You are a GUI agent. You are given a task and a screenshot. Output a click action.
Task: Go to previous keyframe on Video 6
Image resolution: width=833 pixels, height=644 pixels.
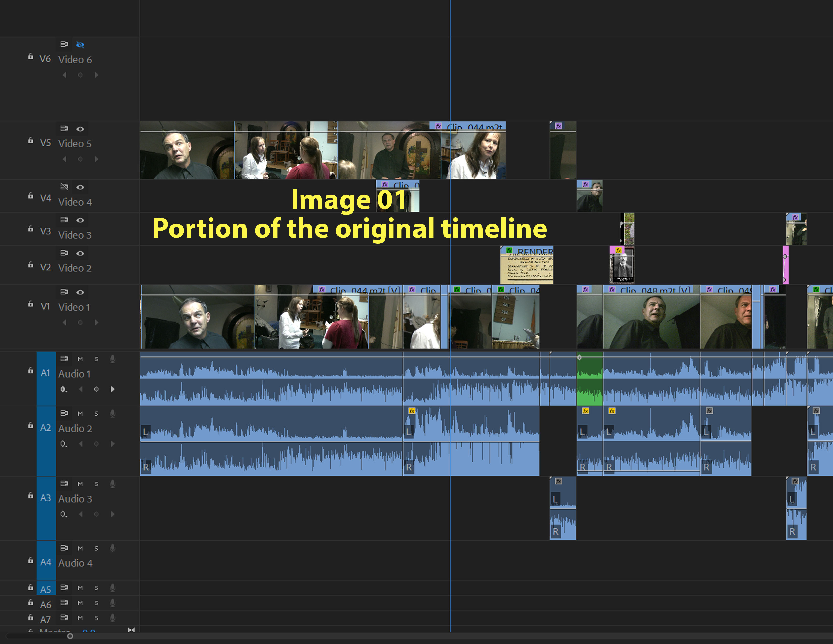coord(64,75)
